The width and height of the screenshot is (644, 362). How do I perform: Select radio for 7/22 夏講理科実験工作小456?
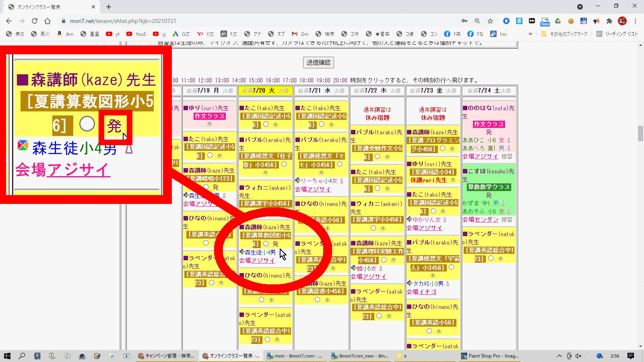coord(384,260)
